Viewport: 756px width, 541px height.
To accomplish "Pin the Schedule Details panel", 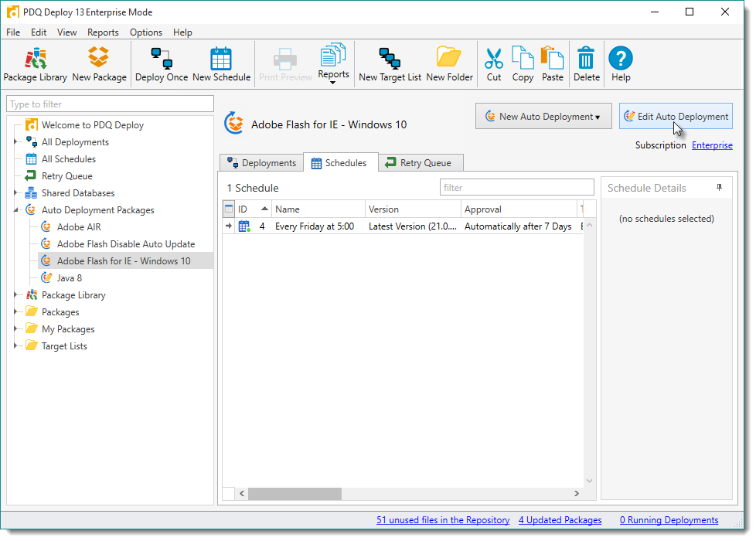I will tap(720, 188).
